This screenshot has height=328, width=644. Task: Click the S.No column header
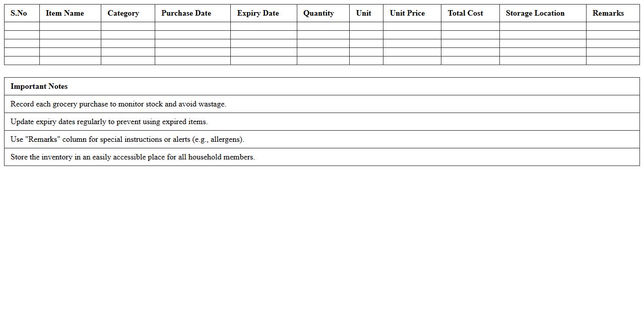19,13
